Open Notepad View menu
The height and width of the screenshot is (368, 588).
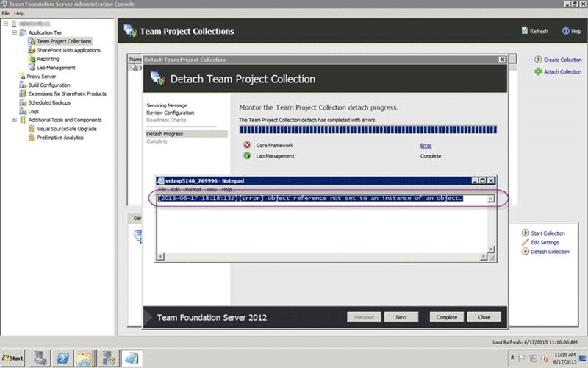212,190
